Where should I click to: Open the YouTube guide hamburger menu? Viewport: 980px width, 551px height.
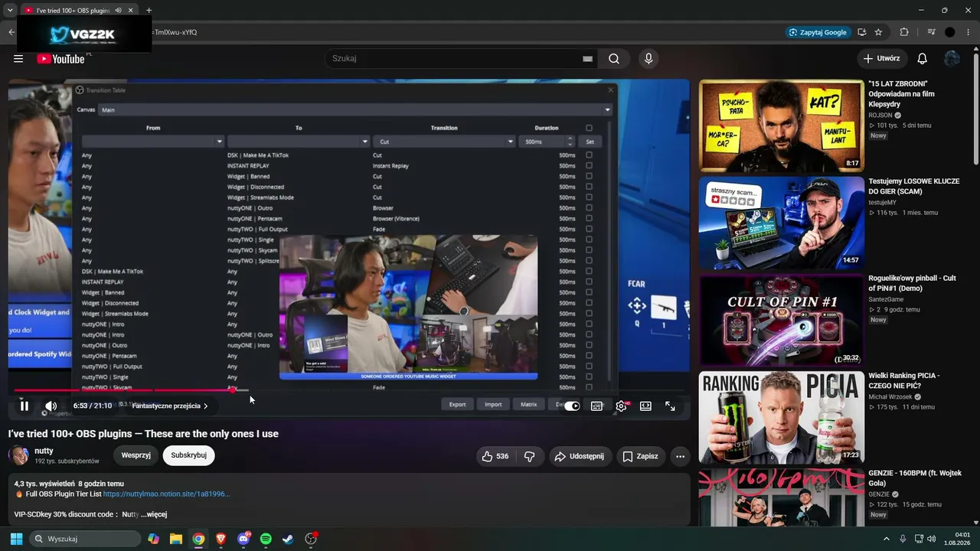[x=18, y=59]
